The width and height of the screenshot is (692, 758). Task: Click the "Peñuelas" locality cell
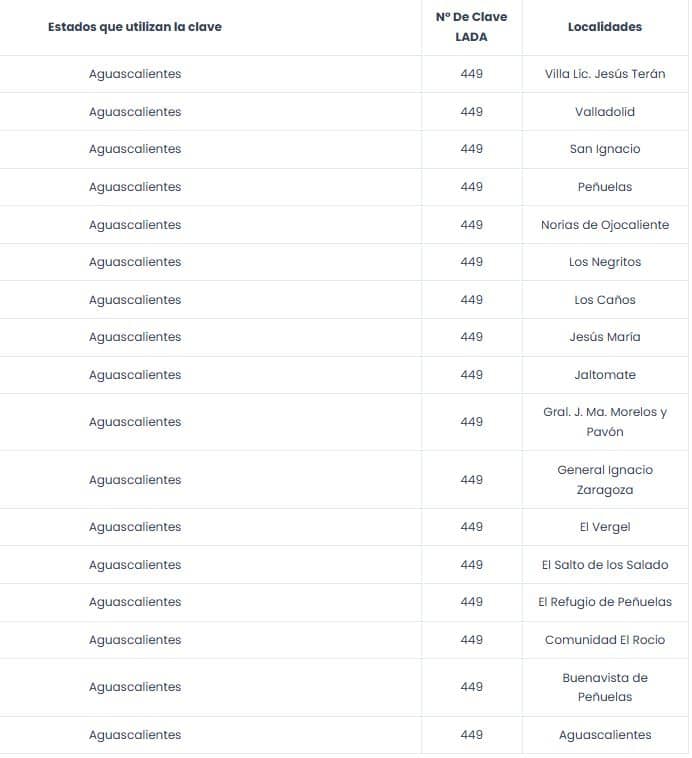point(604,187)
